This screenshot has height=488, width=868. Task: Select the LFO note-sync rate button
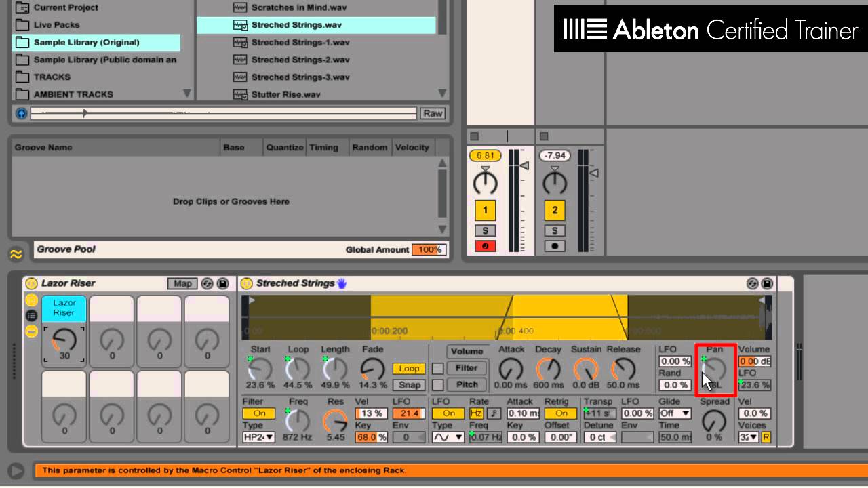(x=494, y=413)
